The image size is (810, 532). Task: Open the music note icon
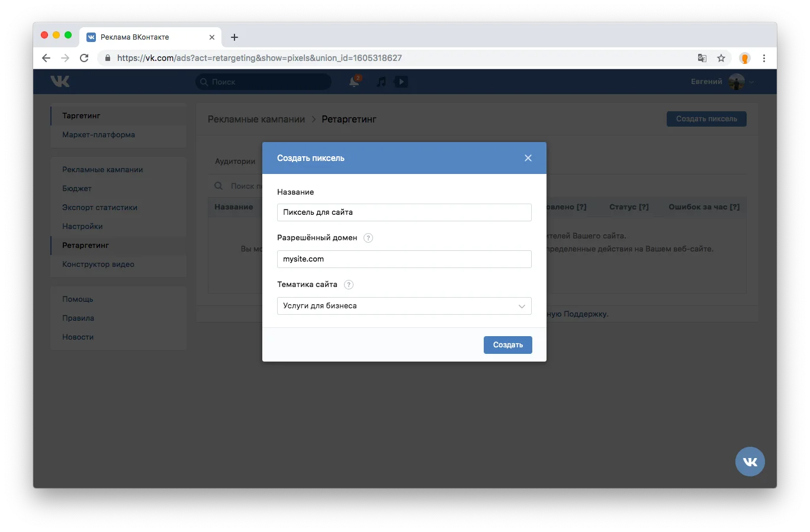tap(381, 82)
